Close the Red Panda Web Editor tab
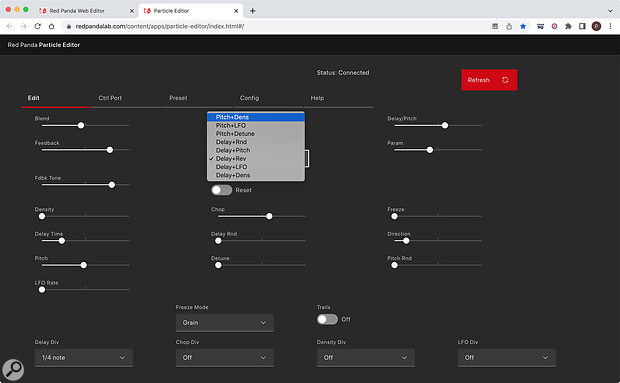Screen dimensions: 620x383 tap(132, 11)
